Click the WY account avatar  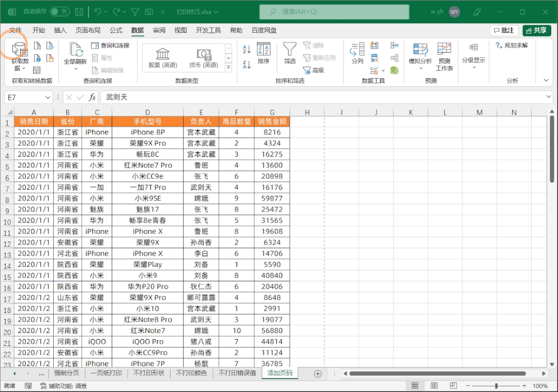(x=455, y=12)
